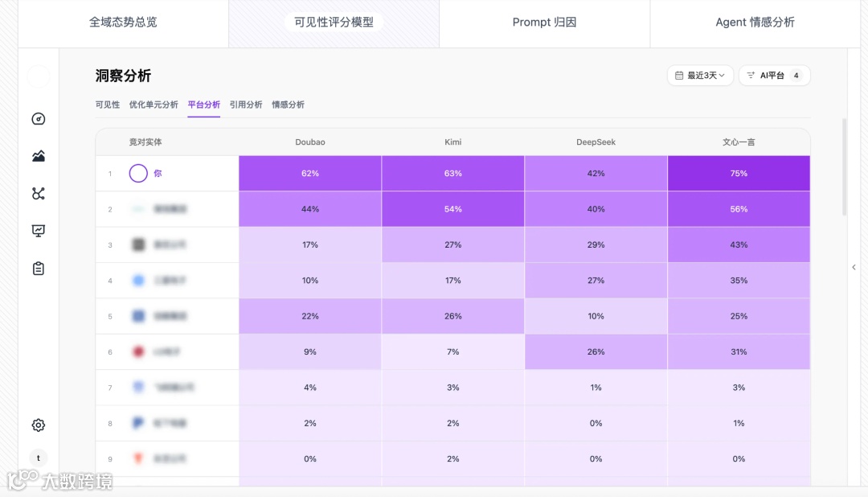Open the AI平台 filter dropdown
Screen dimensions: 868x497
click(774, 76)
